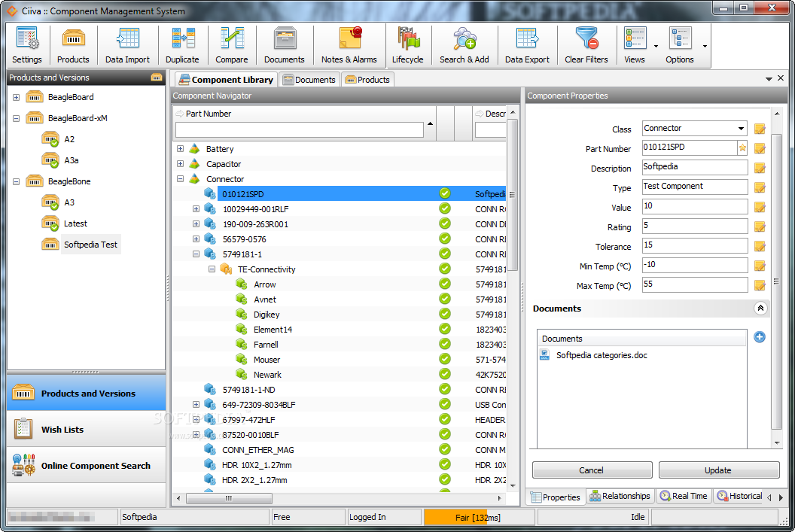Select the Softpedia categories.doc file icon

pos(544,355)
